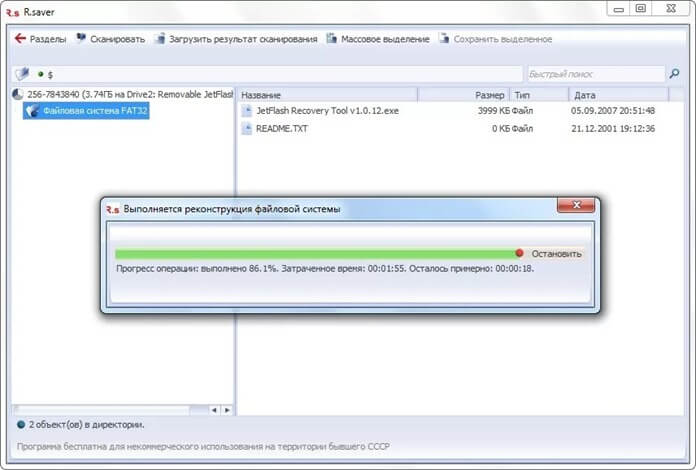The width and height of the screenshot is (696, 470).
Task: Click the R.saver title bar logo
Action: 12,12
